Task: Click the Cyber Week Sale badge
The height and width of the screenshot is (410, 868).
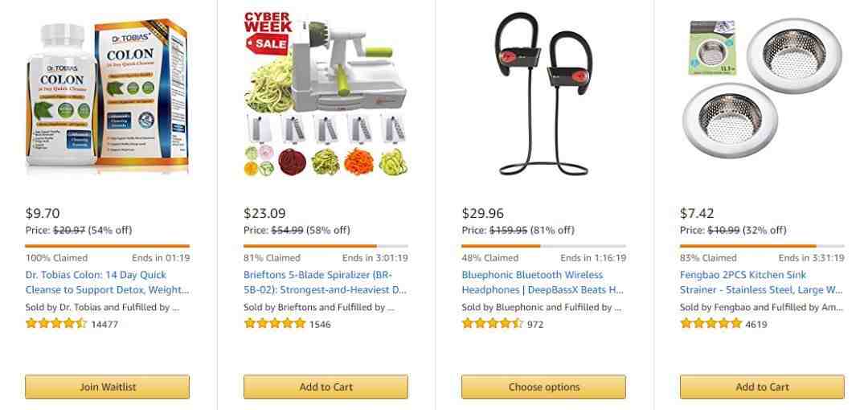Action: click(267, 33)
